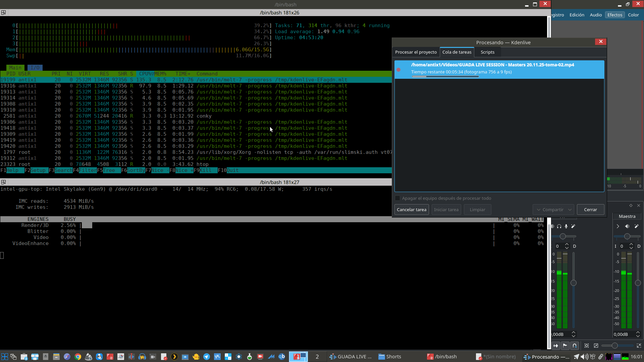The image size is (644, 362).
Task: Toggle timeline snap magnet button
Action: [x=575, y=346]
